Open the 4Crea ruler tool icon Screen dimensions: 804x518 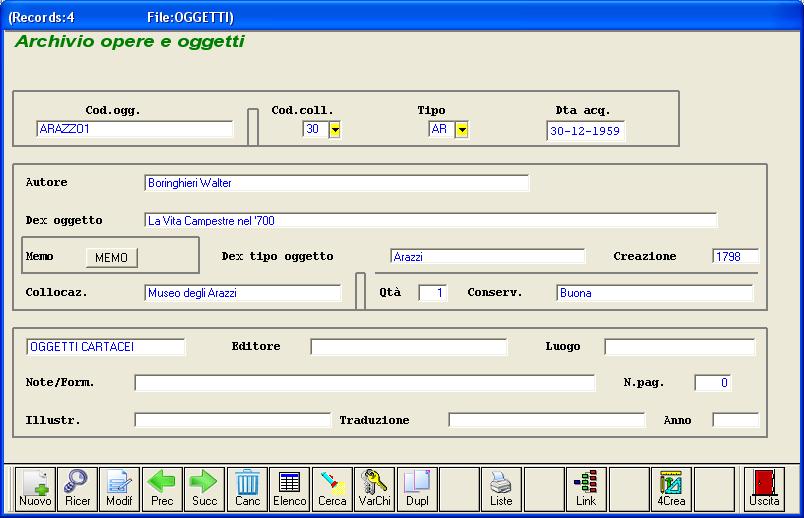click(671, 489)
